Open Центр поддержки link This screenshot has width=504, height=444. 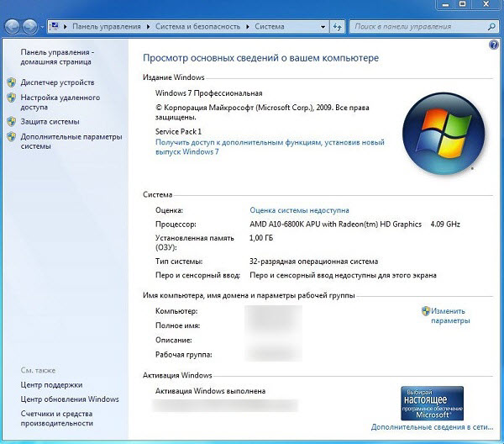click(51, 385)
